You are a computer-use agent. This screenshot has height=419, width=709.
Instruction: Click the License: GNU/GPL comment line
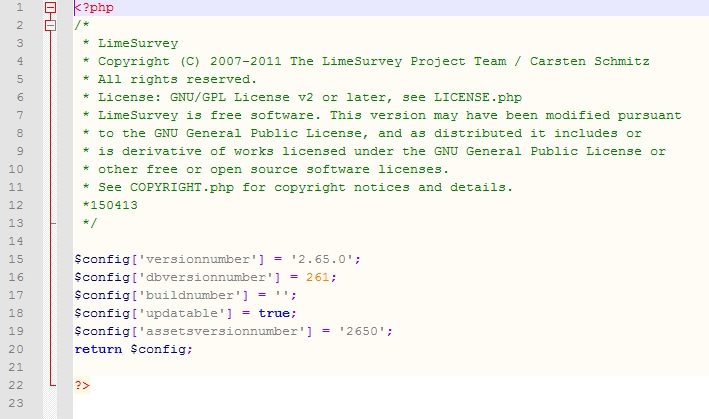pos(303,98)
